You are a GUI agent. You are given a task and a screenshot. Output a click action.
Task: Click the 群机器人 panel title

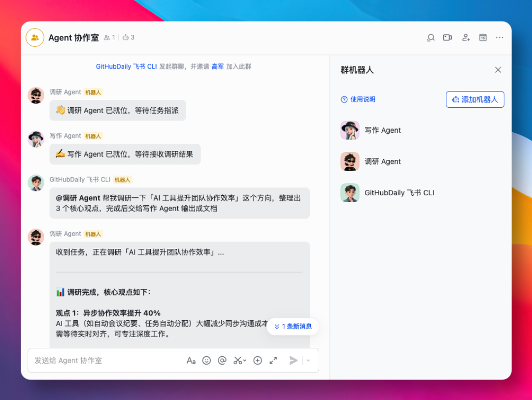[357, 70]
